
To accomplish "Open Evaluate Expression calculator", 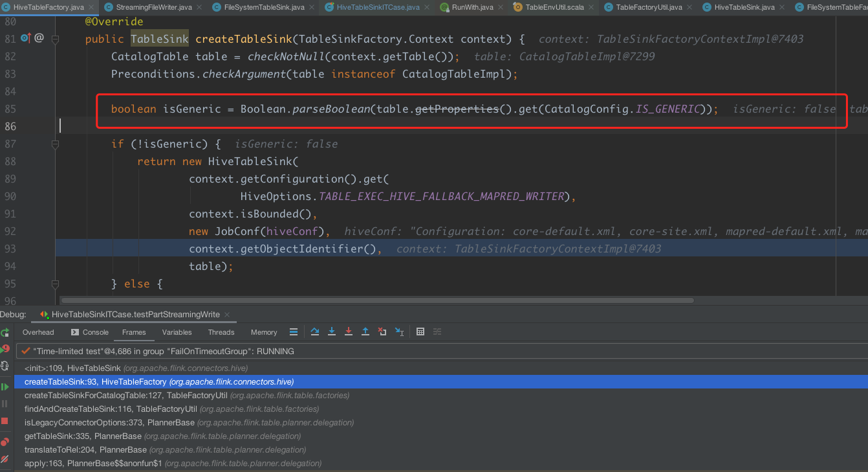I will 420,332.
